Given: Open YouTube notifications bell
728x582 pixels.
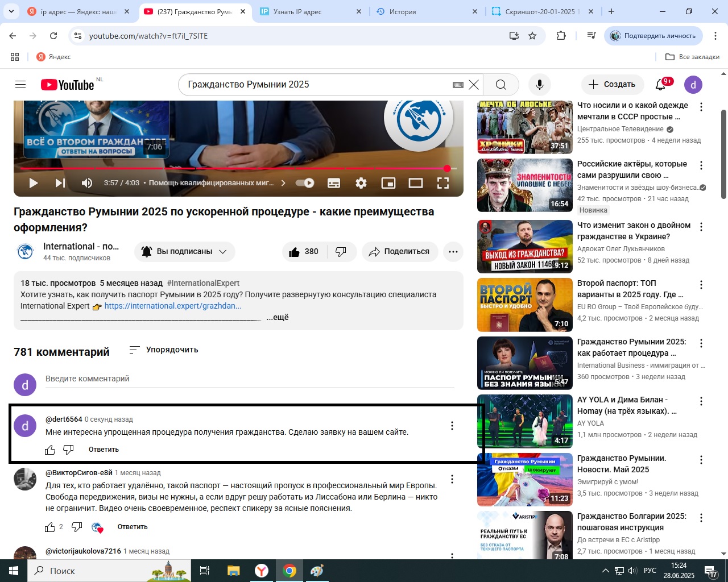Looking at the screenshot, I should 661,85.
